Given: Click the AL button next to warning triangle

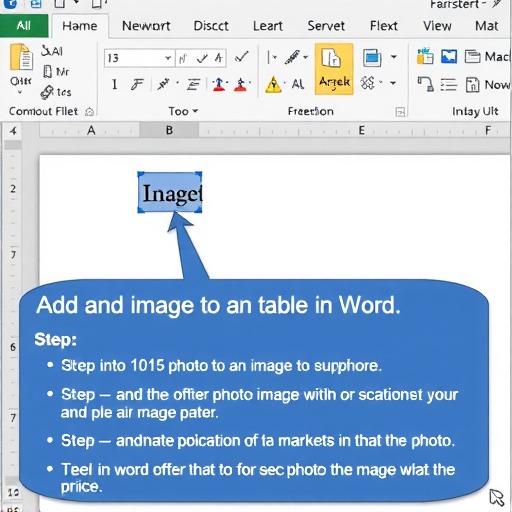Looking at the screenshot, I should pyautogui.click(x=298, y=84).
